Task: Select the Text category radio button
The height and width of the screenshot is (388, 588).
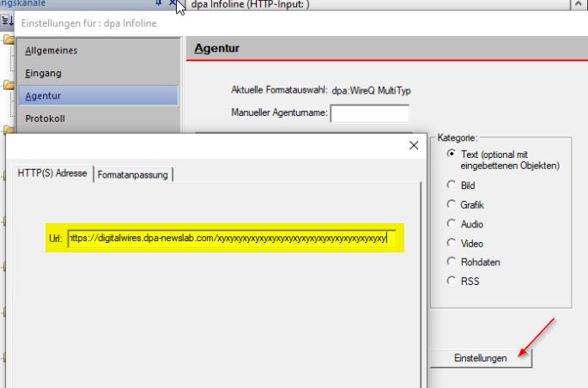Action: 452,155
